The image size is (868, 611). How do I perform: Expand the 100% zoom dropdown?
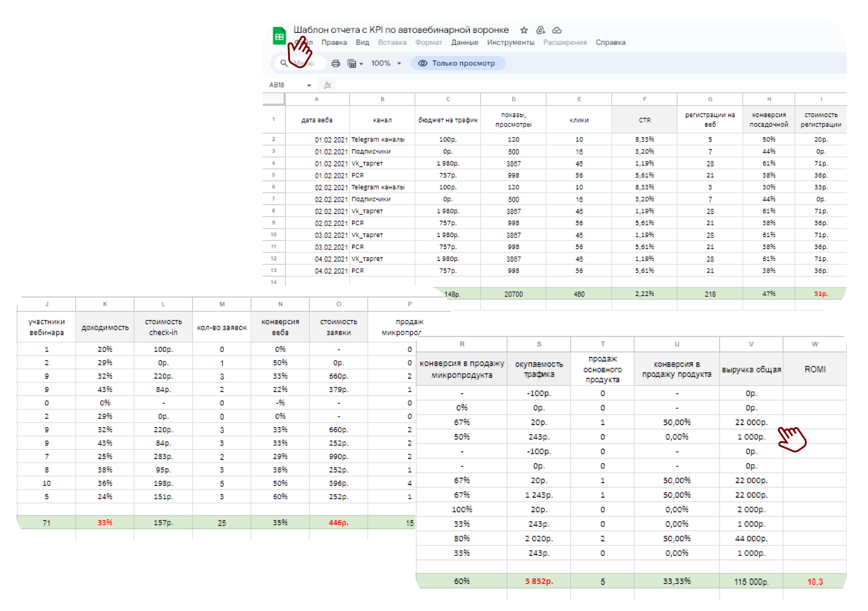(x=399, y=63)
